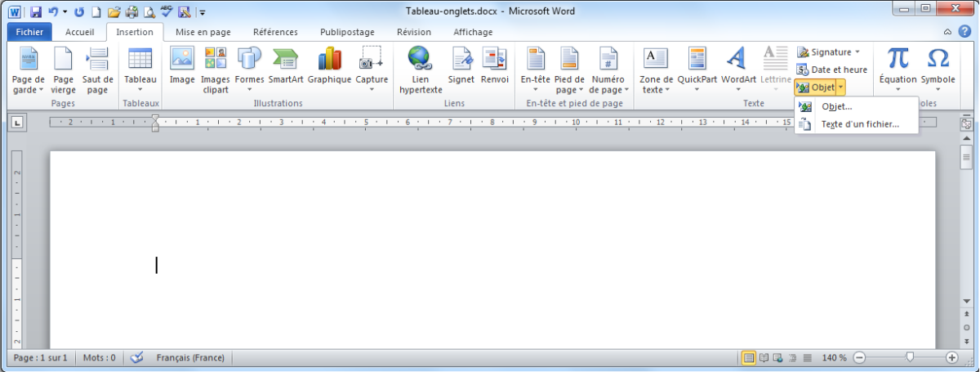Viewport: 980px width, 372px height.
Task: Insert a Signet bookmark
Action: click(x=461, y=66)
